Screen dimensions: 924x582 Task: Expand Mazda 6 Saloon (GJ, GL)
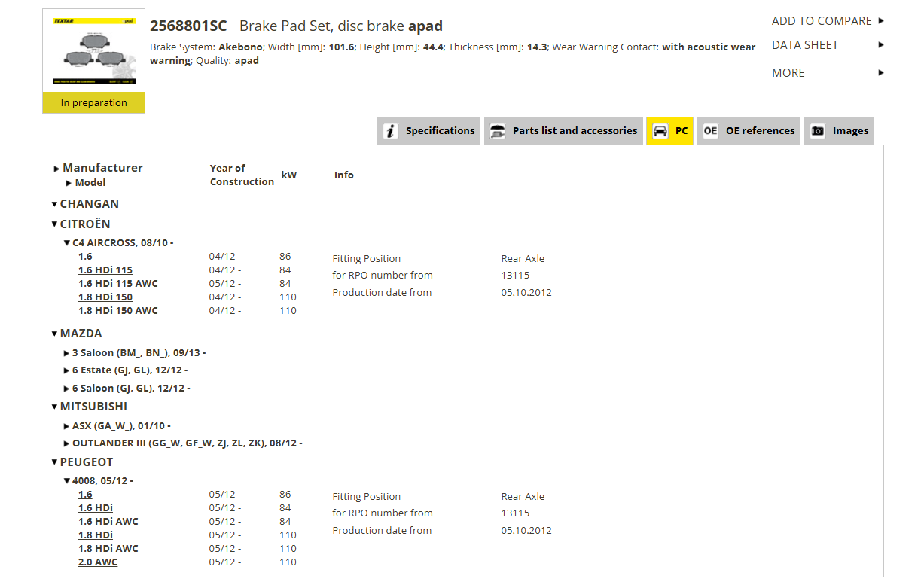click(x=127, y=389)
